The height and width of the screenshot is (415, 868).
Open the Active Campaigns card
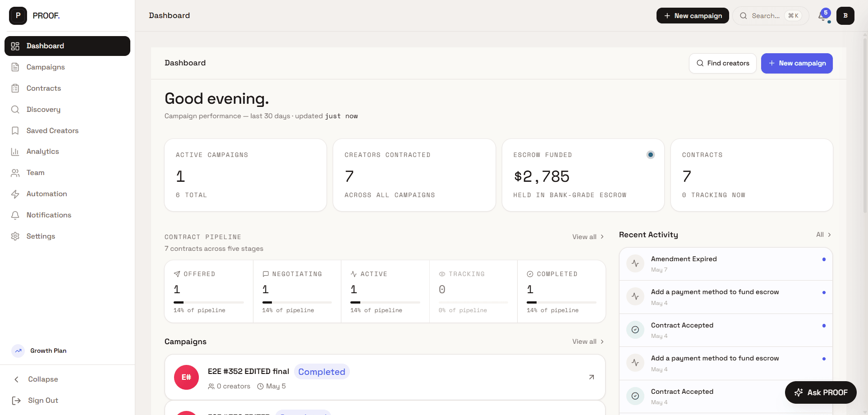coord(245,175)
